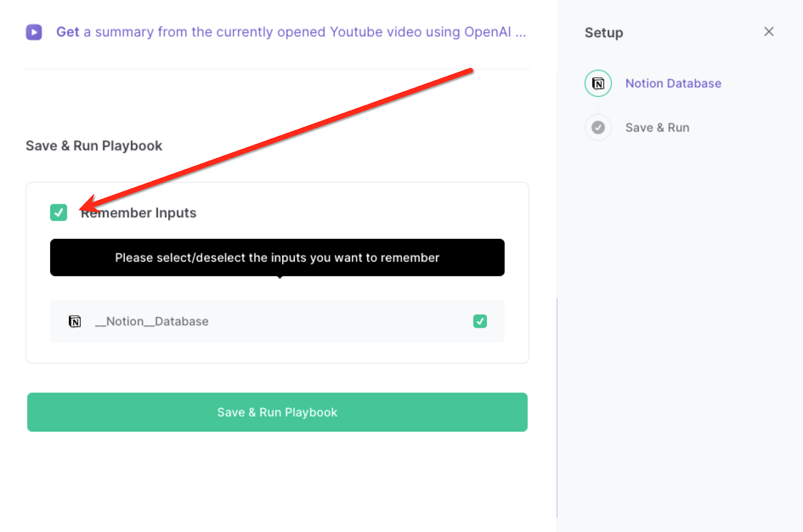The width and height of the screenshot is (803, 532).
Task: Open the playbook via its video icon
Action: (x=34, y=32)
